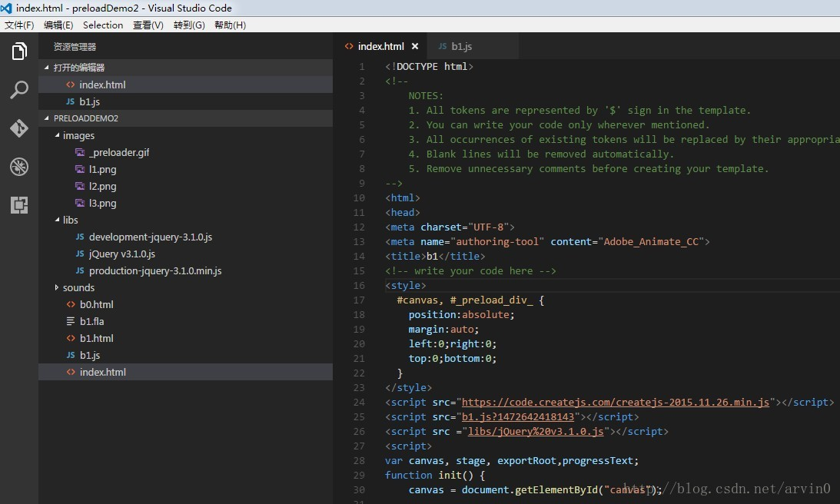Click the image icon beside l2.png
Image resolution: width=840 pixels, height=504 pixels.
(80, 186)
